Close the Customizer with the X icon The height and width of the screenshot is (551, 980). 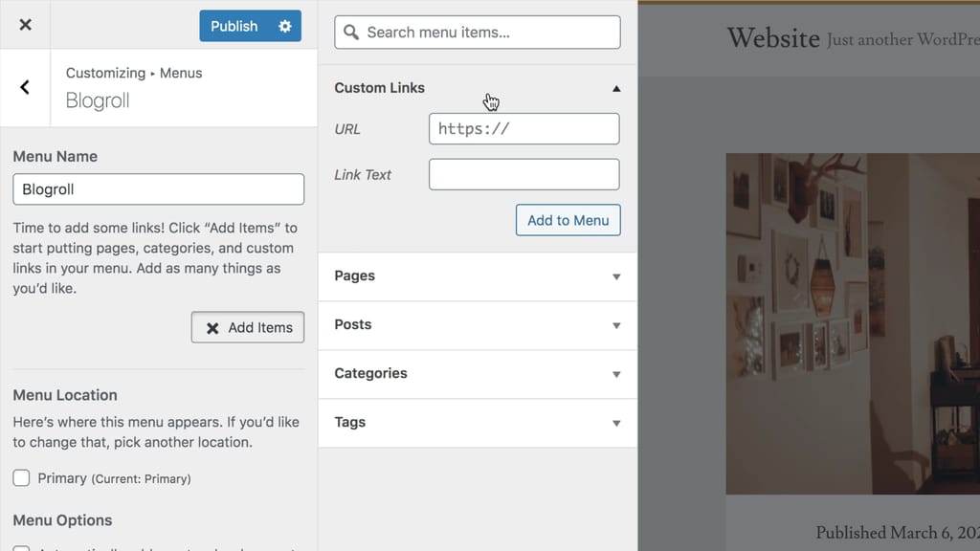coord(25,25)
